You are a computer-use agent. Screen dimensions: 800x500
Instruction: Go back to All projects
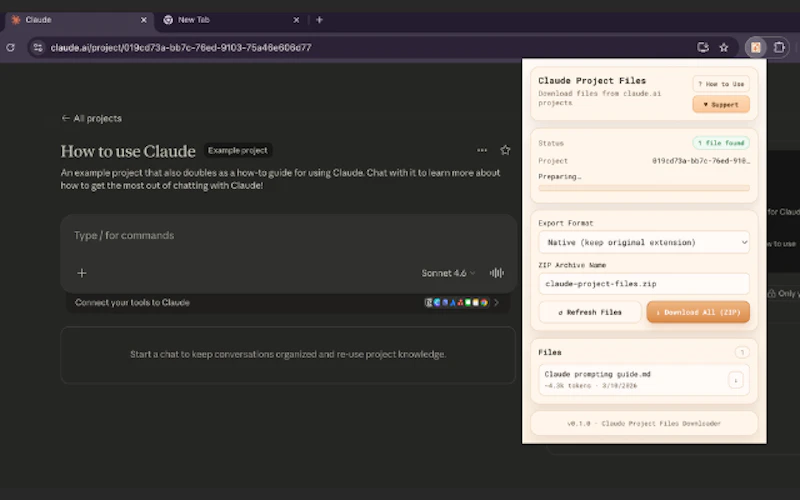[x=91, y=118]
